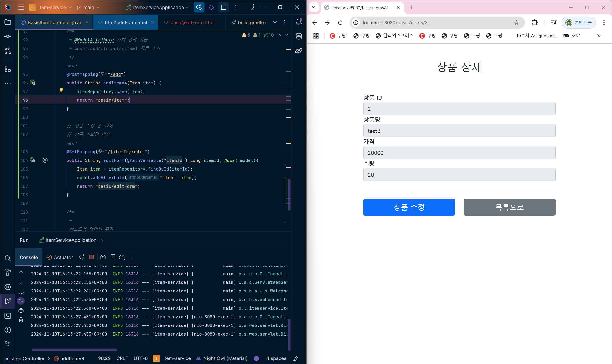Open the 10주차 Assignment bookmark
Image resolution: width=612 pixels, height=364 pixels.
coord(536,36)
